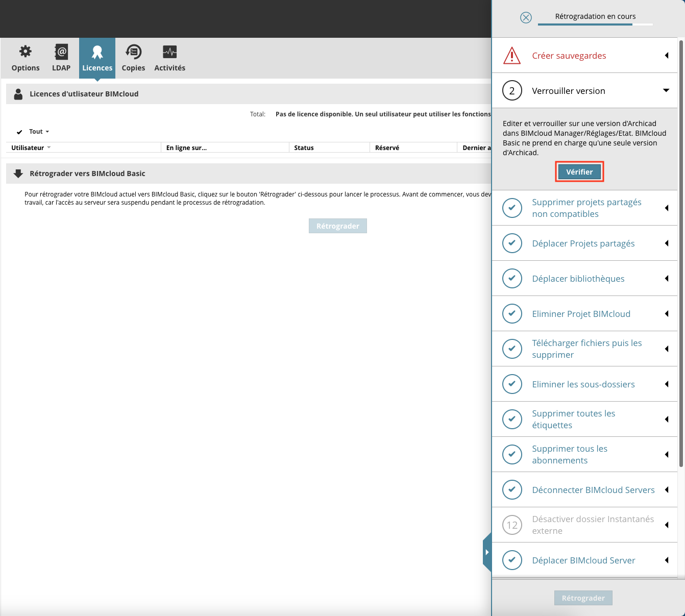Viewport: 685px width, 616px height.
Task: Expand the Déplacer BIMcloud Server arrow
Action: tap(667, 560)
